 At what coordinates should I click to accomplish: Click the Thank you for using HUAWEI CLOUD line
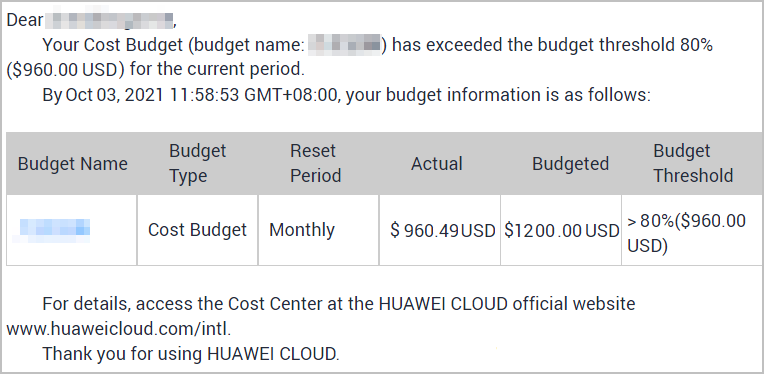pyautogui.click(x=191, y=354)
